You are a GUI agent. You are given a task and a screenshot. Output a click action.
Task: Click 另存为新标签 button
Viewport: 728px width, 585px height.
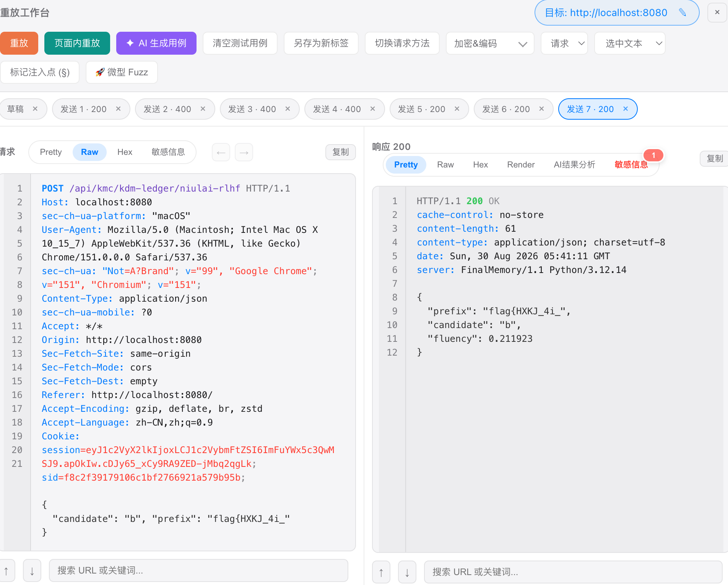coord(321,43)
